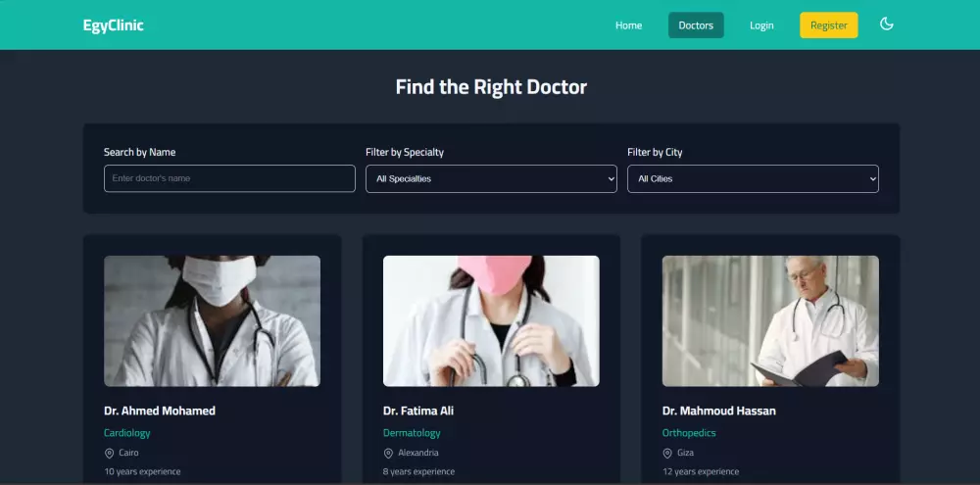
Task: Open the All Cities dropdown
Action: (x=753, y=178)
